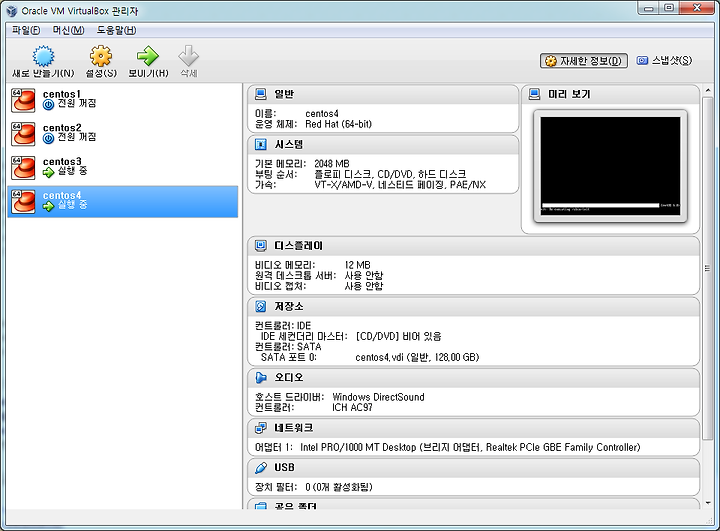Click 'centos4.vdi' SATA port entry
This screenshot has height=531, width=720.
tap(417, 357)
